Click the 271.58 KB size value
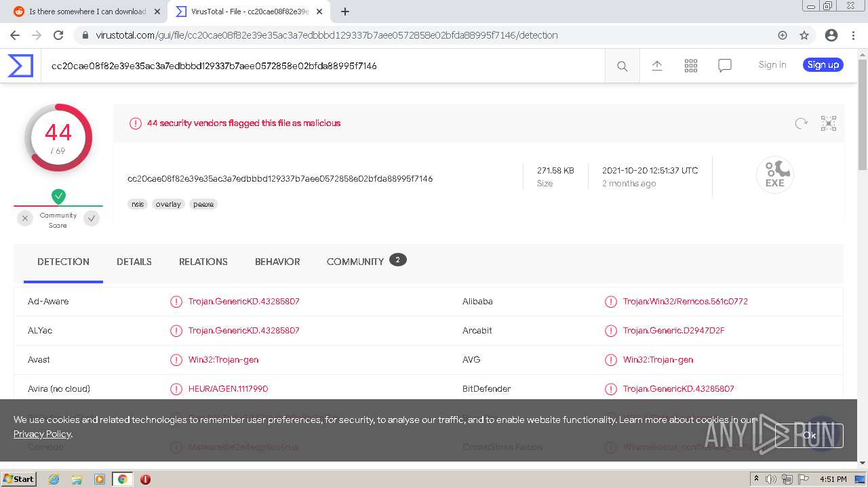868x488 pixels. tap(555, 171)
